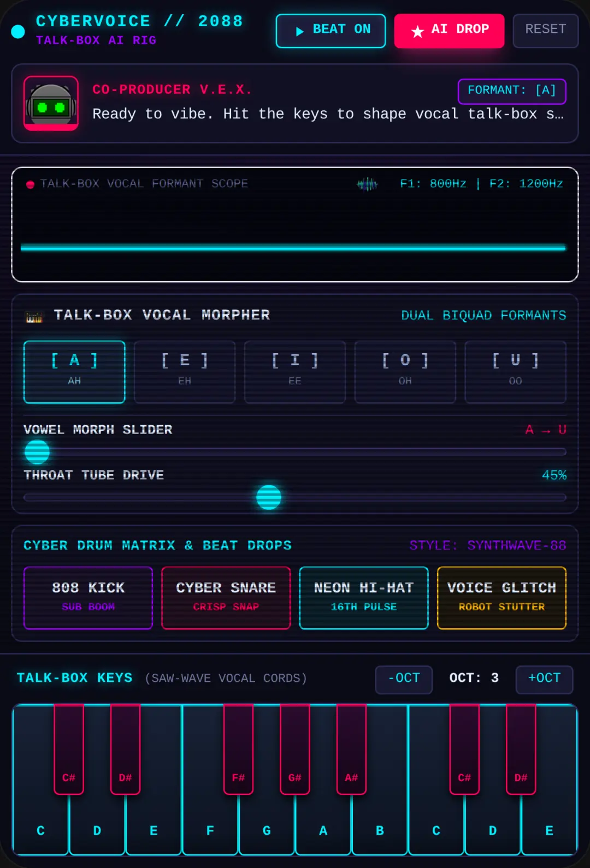Select the [I] EE vowel
The image size is (590, 868).
coord(295,372)
